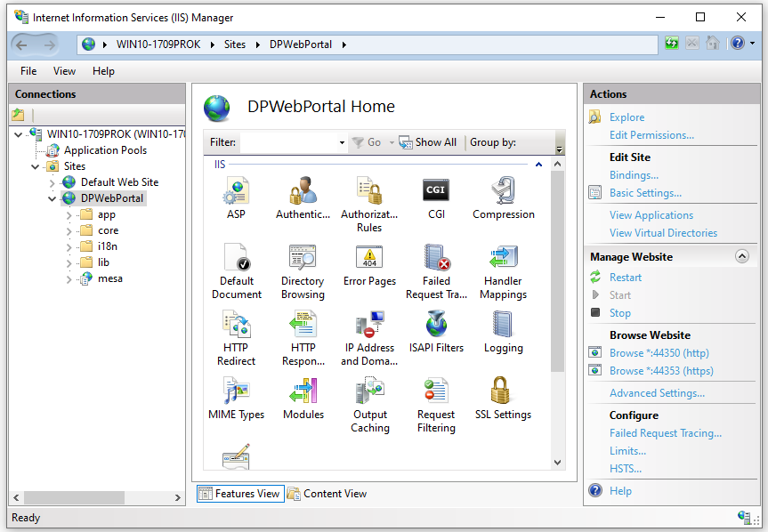Open Advanced Settings link
The height and width of the screenshot is (532, 768).
pos(657,393)
